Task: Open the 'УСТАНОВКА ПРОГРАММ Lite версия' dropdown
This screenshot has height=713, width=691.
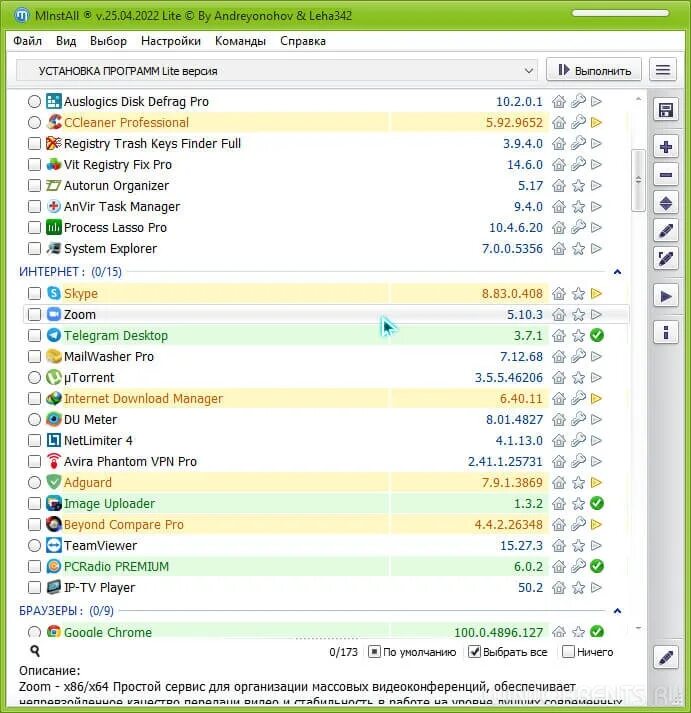Action: pyautogui.click(x=277, y=71)
